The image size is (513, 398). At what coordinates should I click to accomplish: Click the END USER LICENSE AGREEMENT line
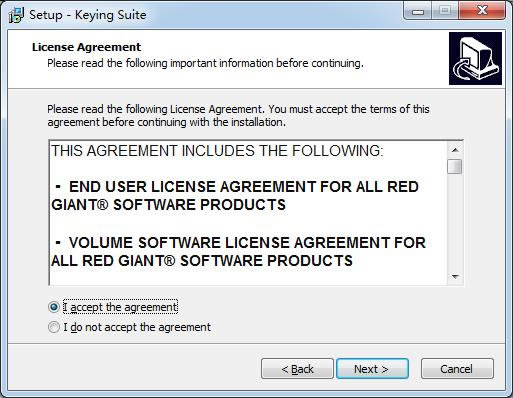[235, 196]
